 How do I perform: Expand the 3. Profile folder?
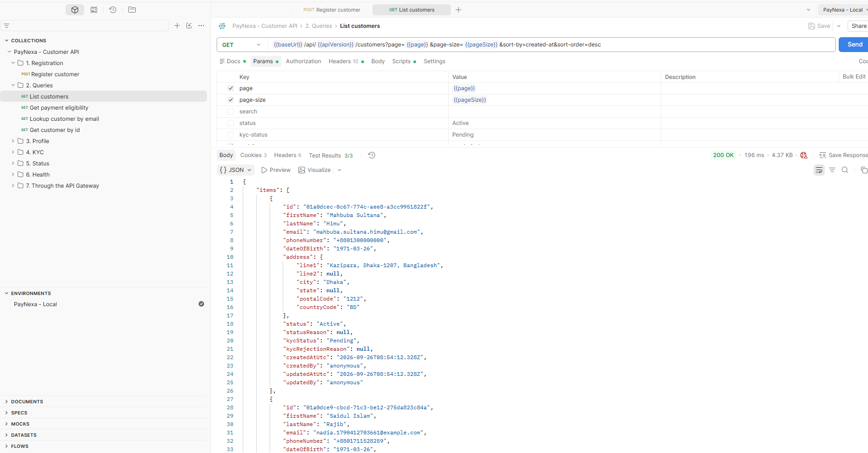[13, 141]
